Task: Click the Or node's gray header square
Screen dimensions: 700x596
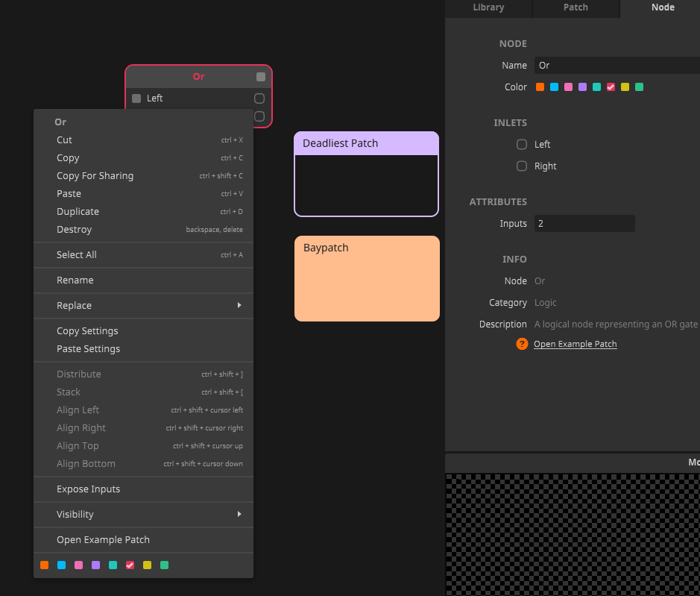Action: coord(261,77)
